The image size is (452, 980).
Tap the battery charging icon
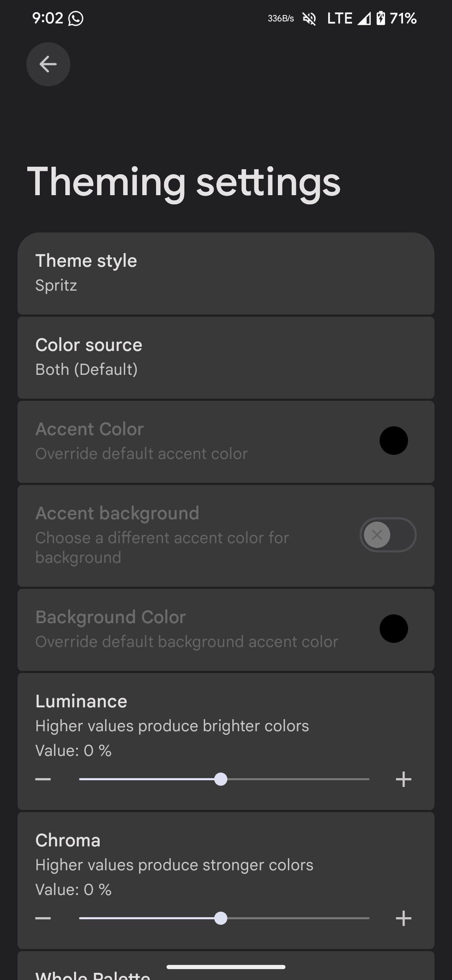380,18
